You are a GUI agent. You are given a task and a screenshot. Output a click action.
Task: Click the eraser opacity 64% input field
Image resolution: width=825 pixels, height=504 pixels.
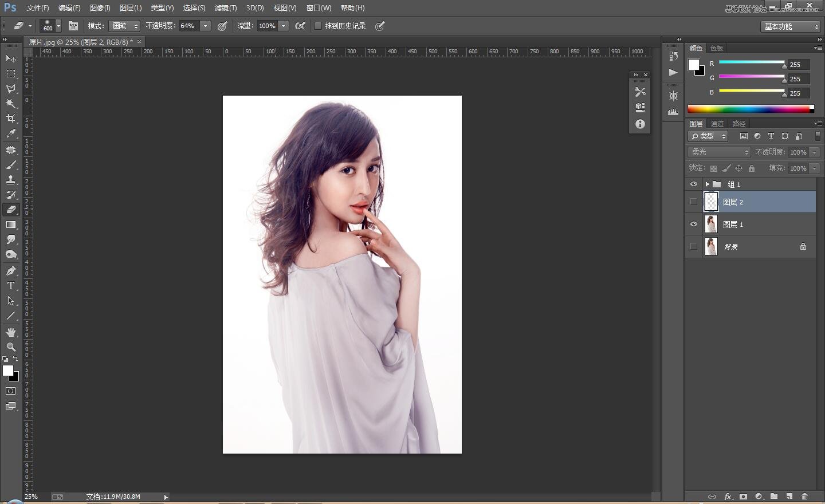coord(188,26)
